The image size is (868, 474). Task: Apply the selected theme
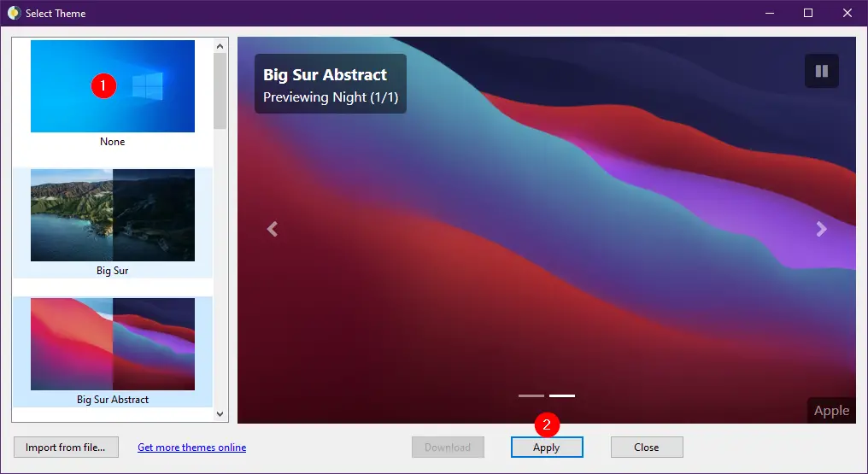tap(547, 447)
